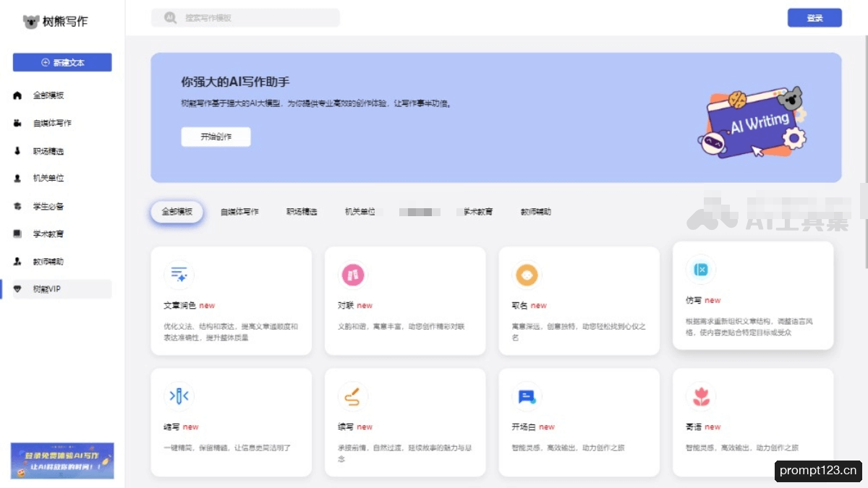This screenshot has width=868, height=488.
Task: Switch to the 学术教育 tab below the banner
Action: [478, 212]
